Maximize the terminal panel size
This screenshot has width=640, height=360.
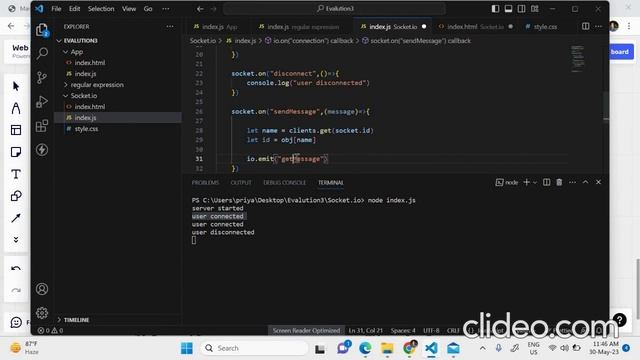585,182
